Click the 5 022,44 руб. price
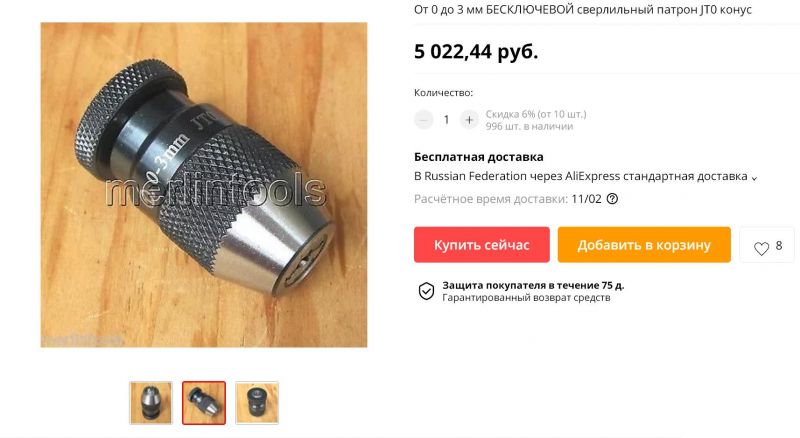This screenshot has height=438, width=800. coord(476,52)
